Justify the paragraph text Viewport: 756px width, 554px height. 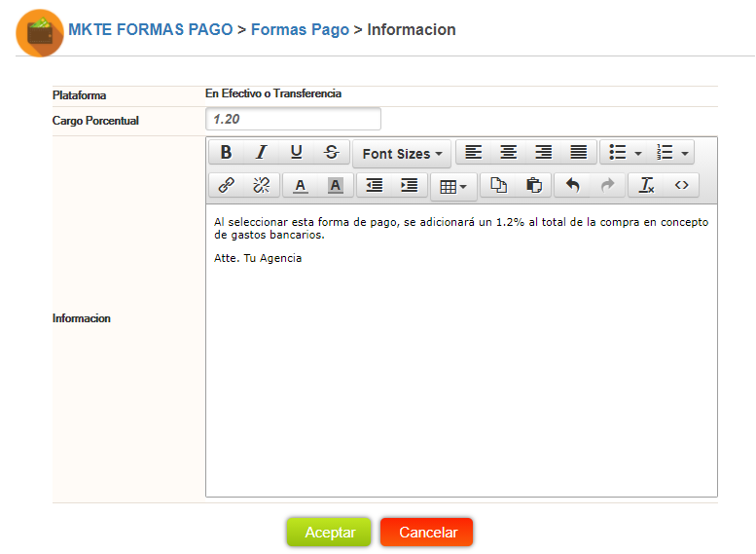click(x=579, y=153)
